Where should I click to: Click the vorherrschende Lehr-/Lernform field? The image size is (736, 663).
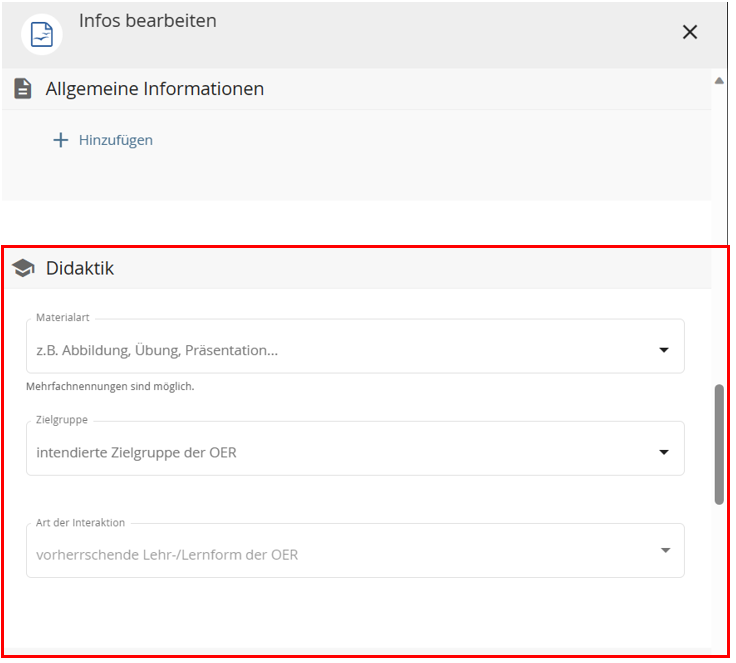pos(167,554)
